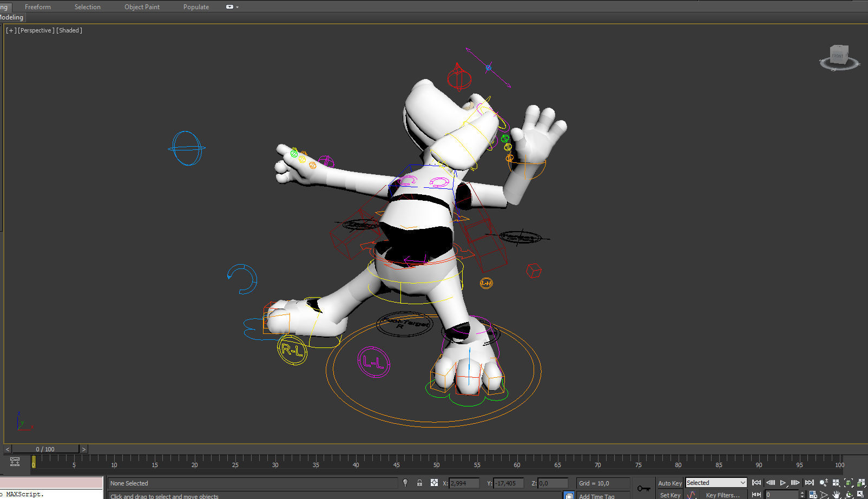Click the communication center icon beside Add Time Tag
The height and width of the screenshot is (499, 868).
click(x=568, y=495)
